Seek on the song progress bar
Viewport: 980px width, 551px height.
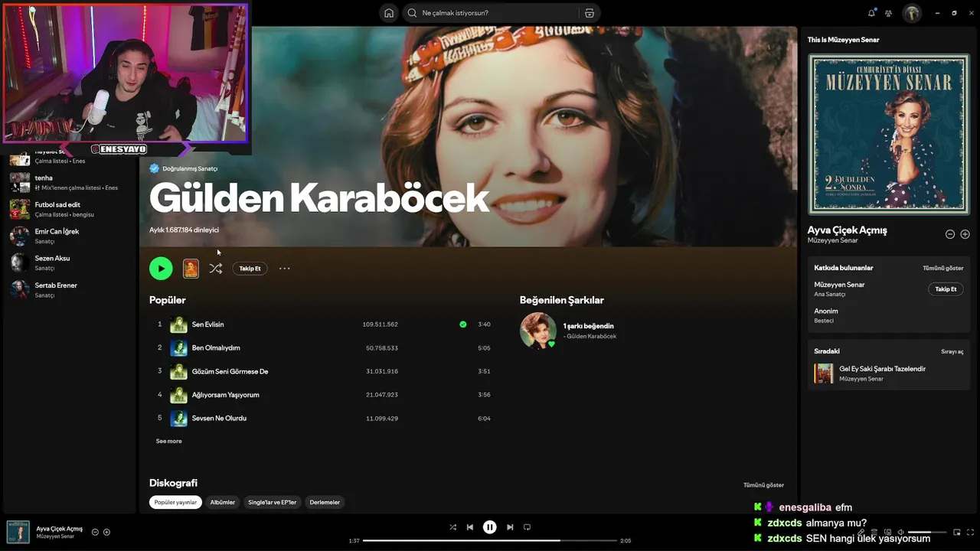pos(490,540)
